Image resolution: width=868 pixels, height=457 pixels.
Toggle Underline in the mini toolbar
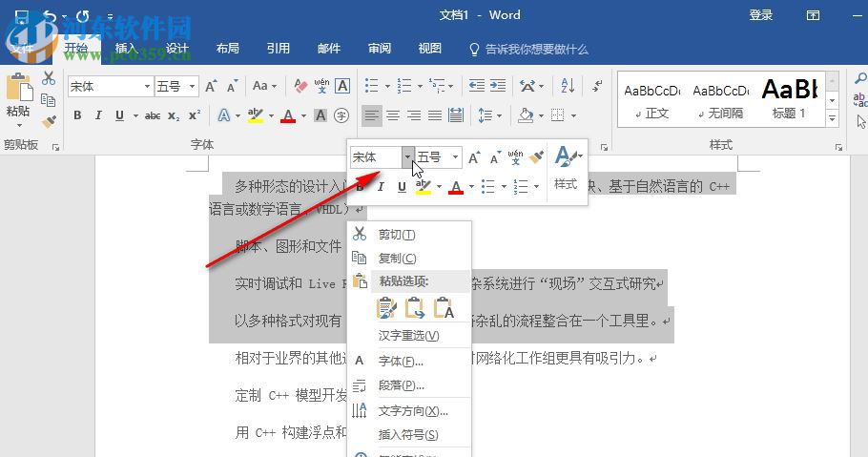402,187
